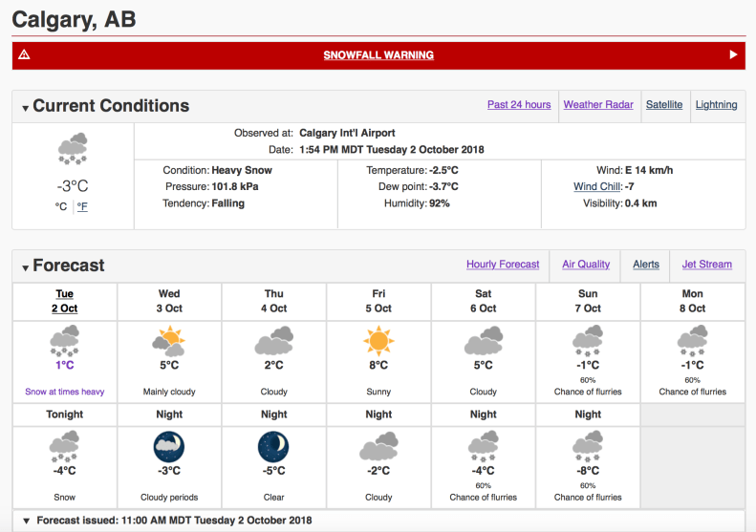
Task: Collapse the Forecast section
Action: click(x=26, y=267)
